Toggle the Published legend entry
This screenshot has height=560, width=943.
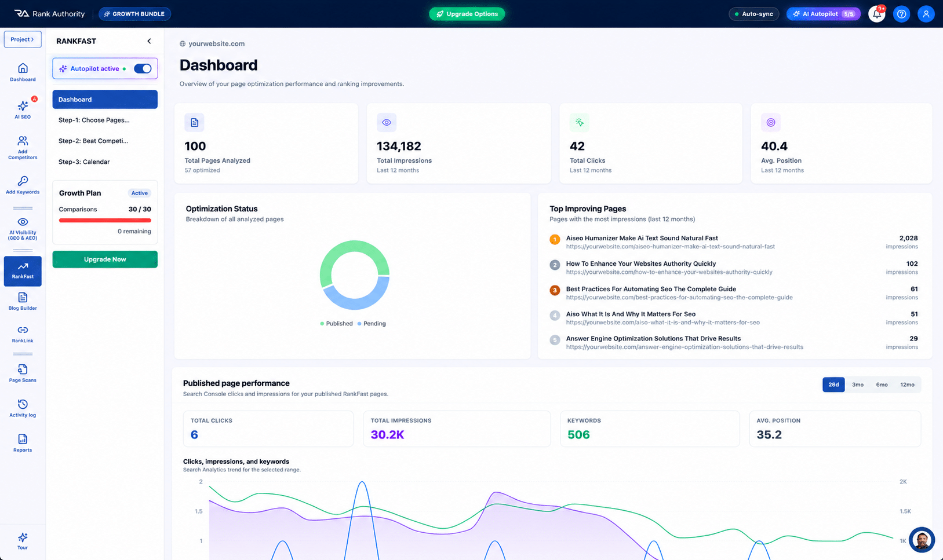[x=336, y=324]
